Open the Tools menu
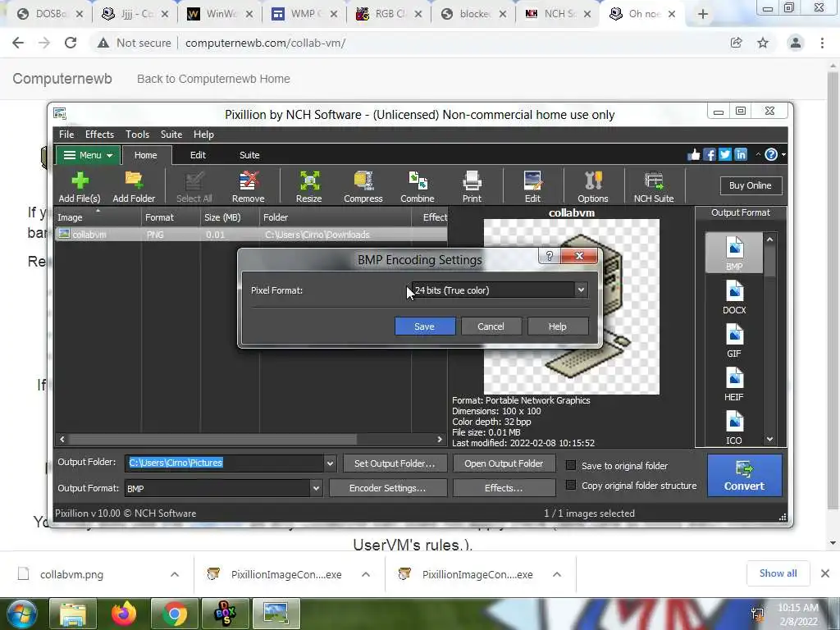Image resolution: width=840 pixels, height=630 pixels. click(137, 135)
